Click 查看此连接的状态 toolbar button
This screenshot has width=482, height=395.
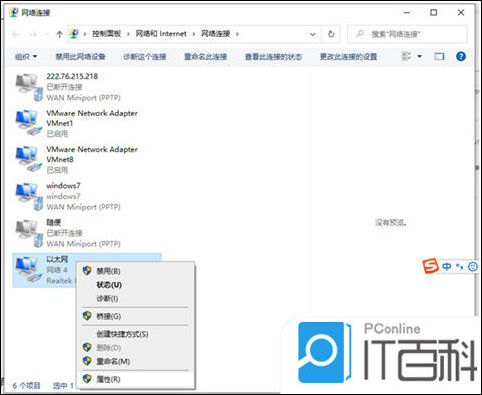pyautogui.click(x=273, y=57)
